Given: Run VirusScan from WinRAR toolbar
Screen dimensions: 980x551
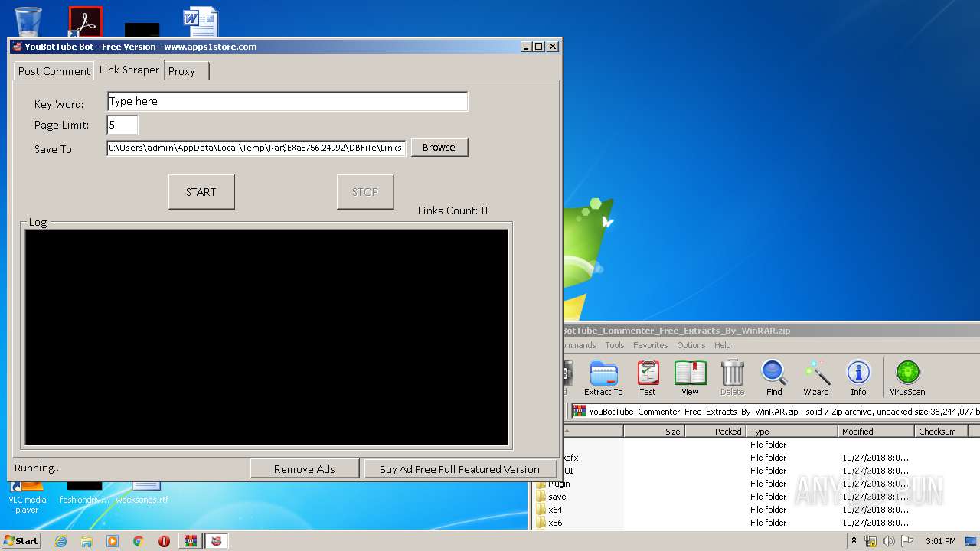Looking at the screenshot, I should tap(907, 378).
